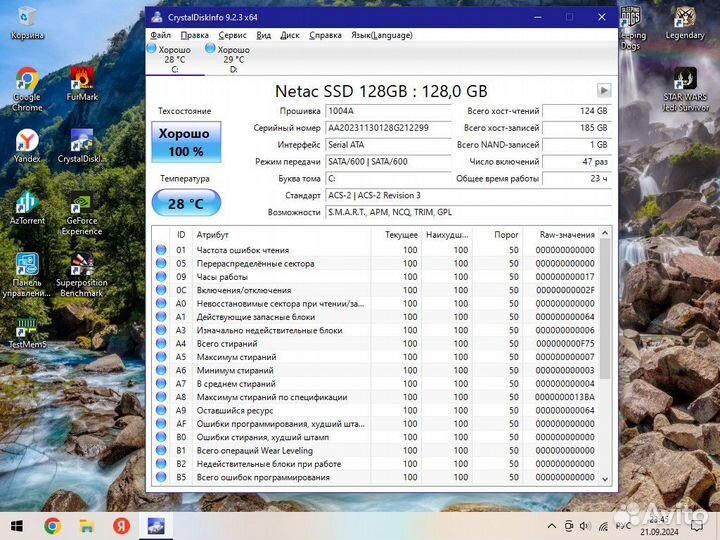Click the status circle for Оставшийся ресурс
This screenshot has height=540, width=720.
click(161, 410)
